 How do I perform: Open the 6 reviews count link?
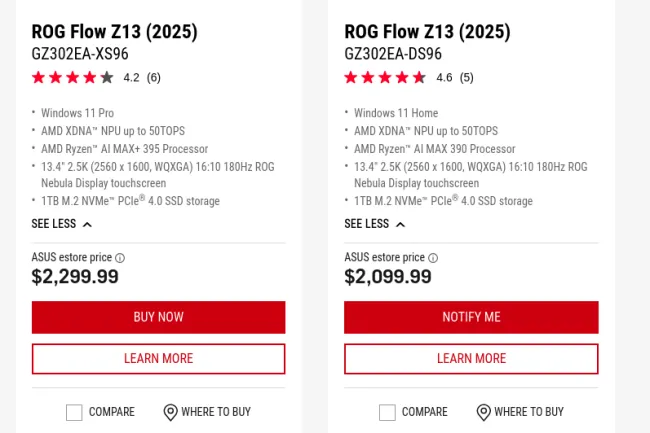[x=153, y=77]
